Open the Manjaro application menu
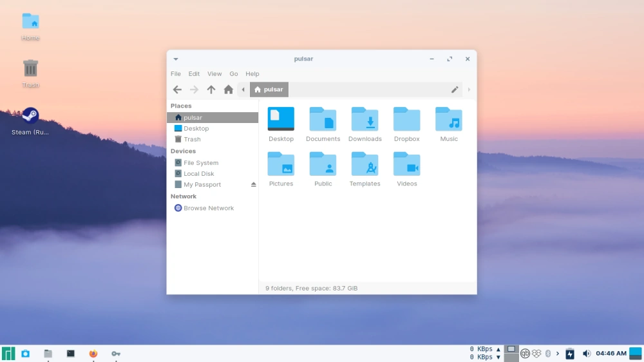 point(8,354)
